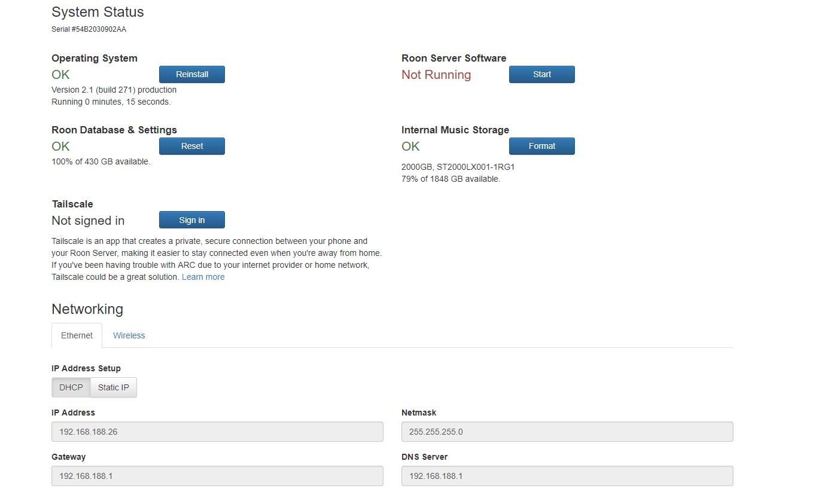Screen dimensions: 828x504
Task: Click the Roon Server 'Not Running' status
Action: [436, 75]
